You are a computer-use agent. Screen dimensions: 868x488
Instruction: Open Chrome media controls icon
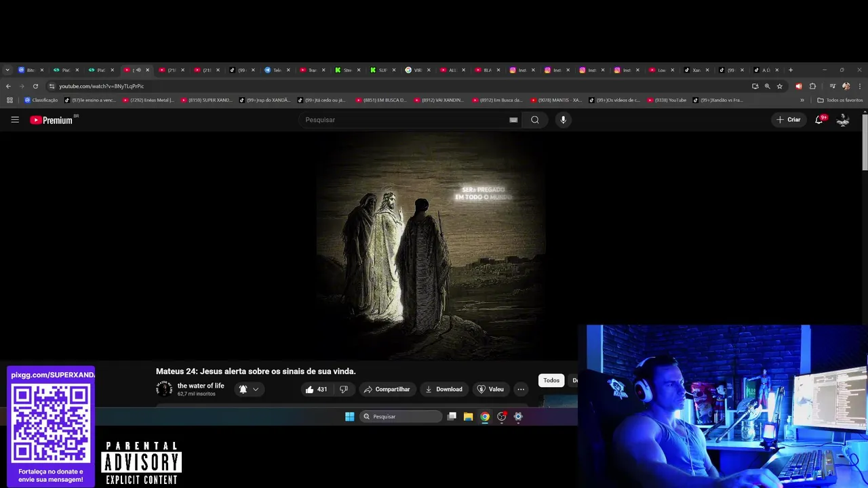tap(833, 86)
